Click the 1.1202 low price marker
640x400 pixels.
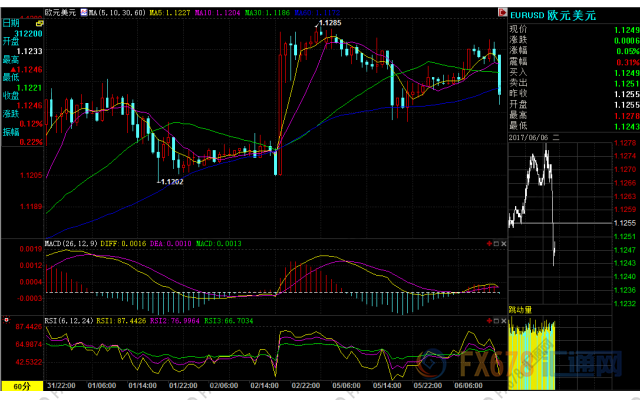click(x=171, y=182)
